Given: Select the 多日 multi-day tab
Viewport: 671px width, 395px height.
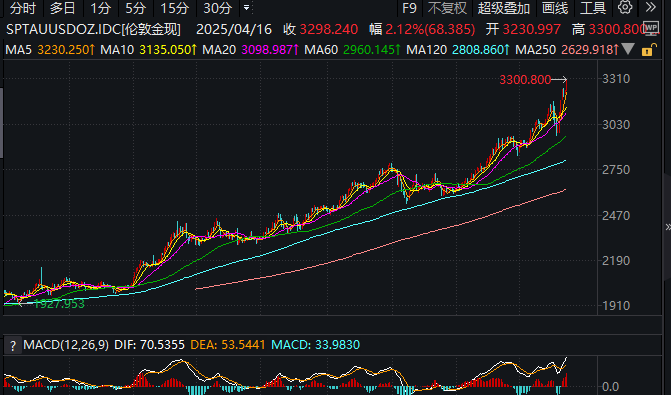Looking at the screenshot, I should coord(62,8).
